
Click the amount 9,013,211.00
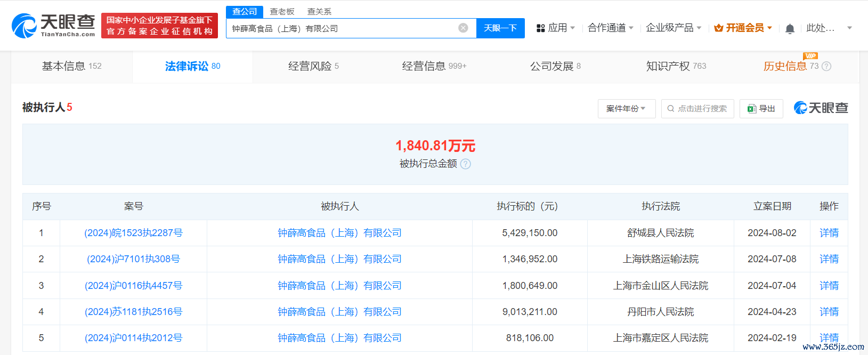(530, 312)
